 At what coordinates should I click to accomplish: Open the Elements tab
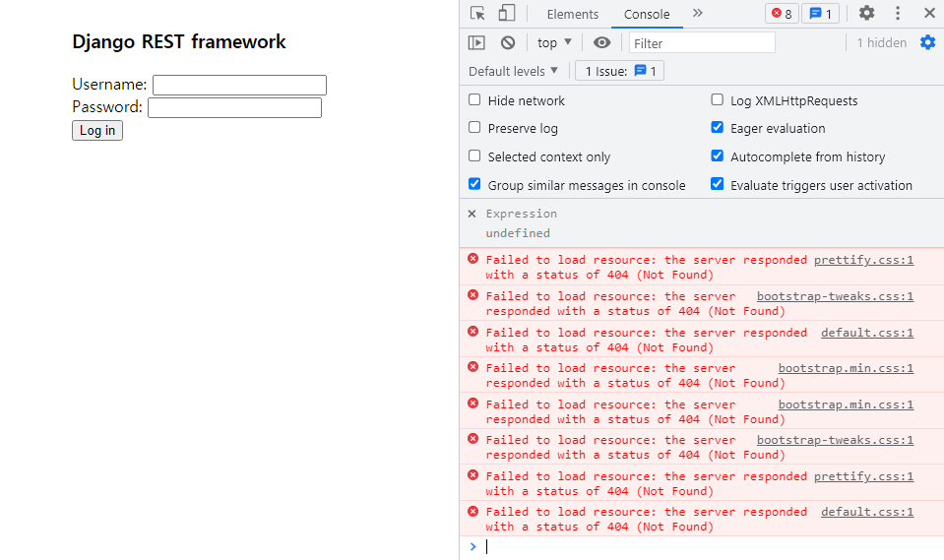(x=573, y=14)
